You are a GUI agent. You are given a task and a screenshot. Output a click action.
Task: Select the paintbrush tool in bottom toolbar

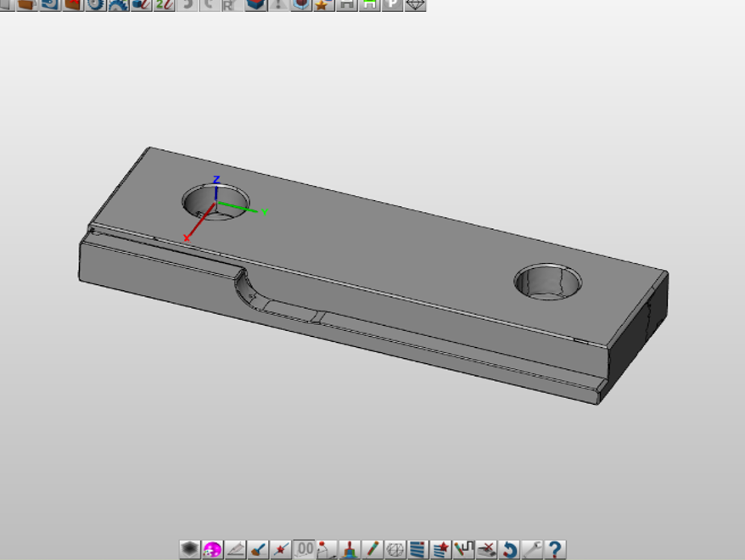[x=258, y=550]
